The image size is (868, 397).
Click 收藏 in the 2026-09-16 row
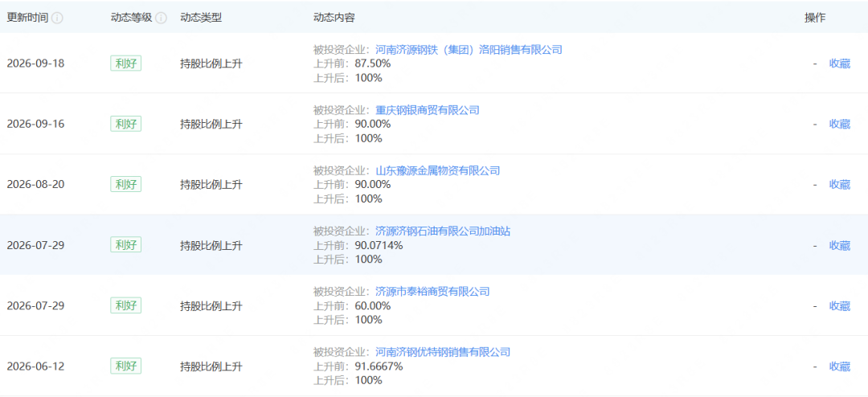pos(839,124)
